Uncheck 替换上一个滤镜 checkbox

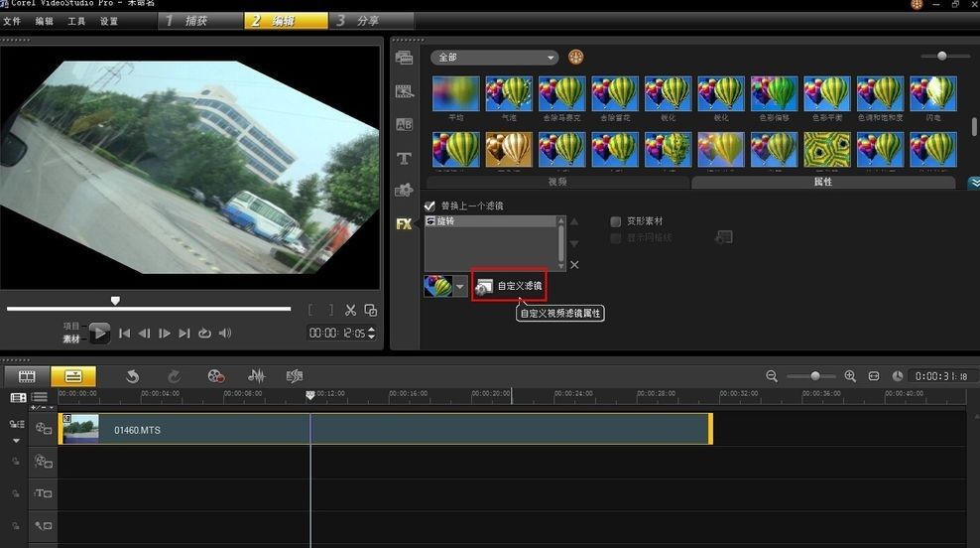tap(429, 205)
